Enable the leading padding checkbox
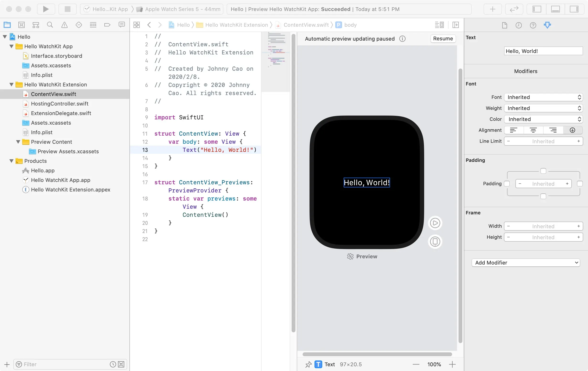This screenshot has width=588, height=371. (507, 184)
